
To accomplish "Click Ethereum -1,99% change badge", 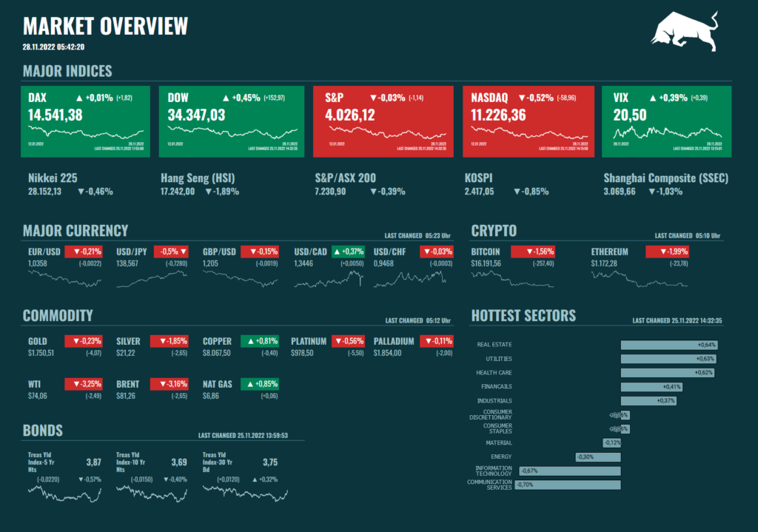I will pos(668,252).
